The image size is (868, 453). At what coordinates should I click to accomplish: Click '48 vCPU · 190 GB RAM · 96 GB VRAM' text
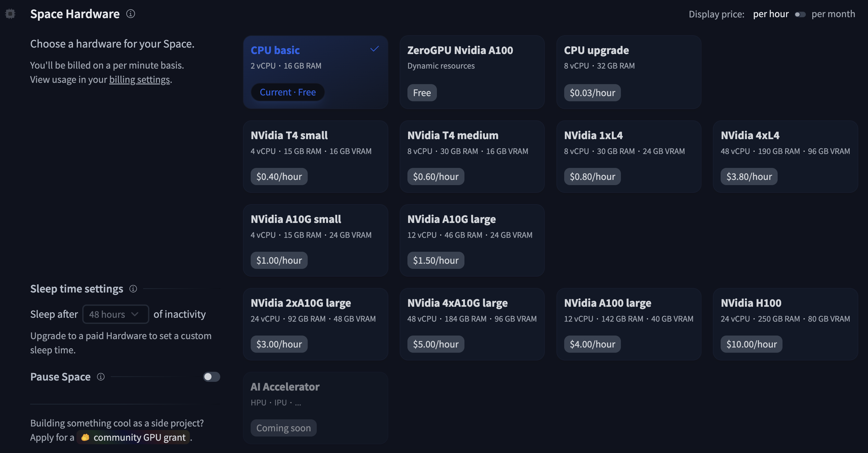point(785,151)
